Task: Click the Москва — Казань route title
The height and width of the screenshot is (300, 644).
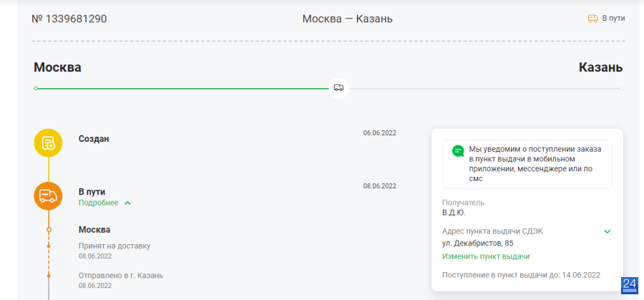Action: click(x=348, y=19)
